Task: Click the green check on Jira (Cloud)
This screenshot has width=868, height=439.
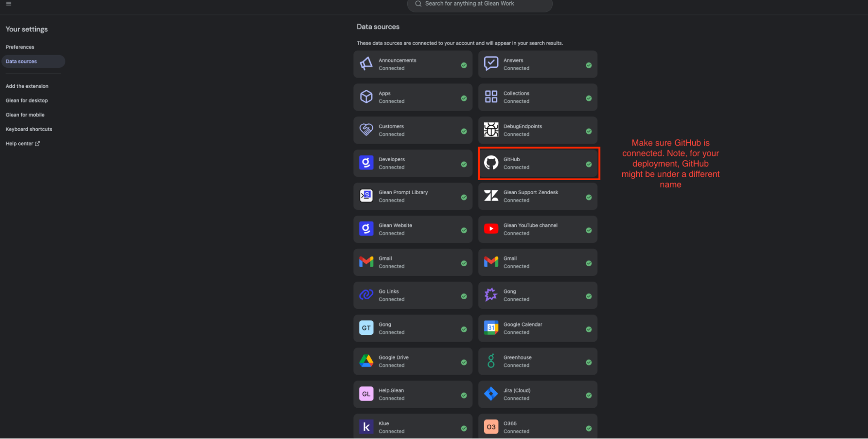Action: 589,395
